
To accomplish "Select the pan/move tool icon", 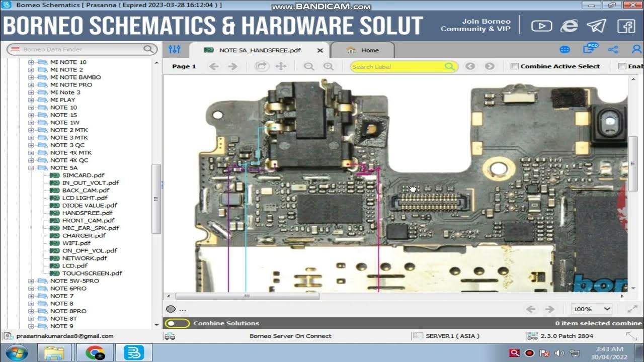I will (x=281, y=66).
